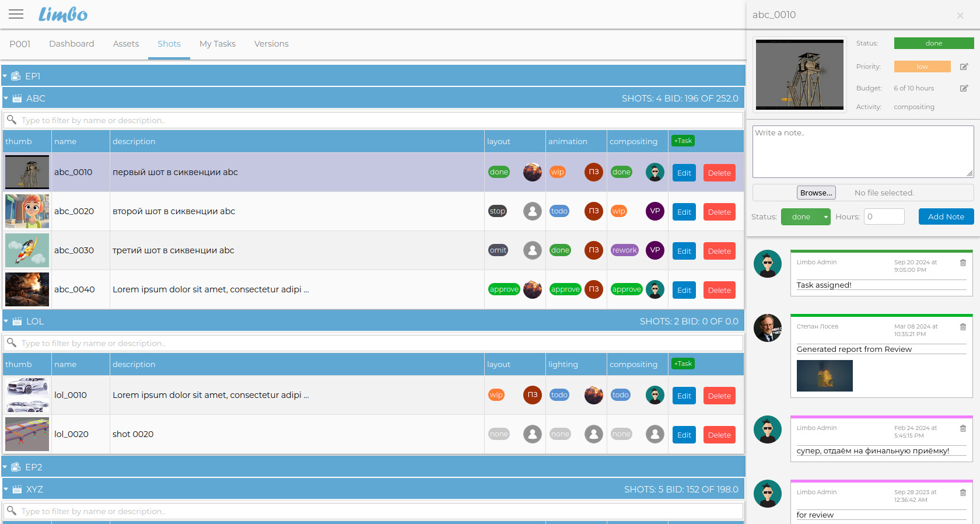Click the Priority edit pencil icon
Viewport: 980px width, 524px height.
tap(964, 67)
